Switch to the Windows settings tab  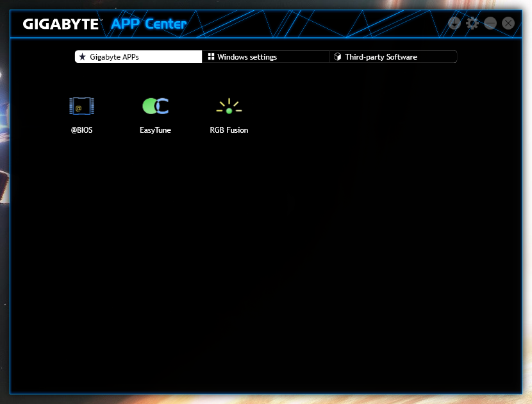pos(265,57)
